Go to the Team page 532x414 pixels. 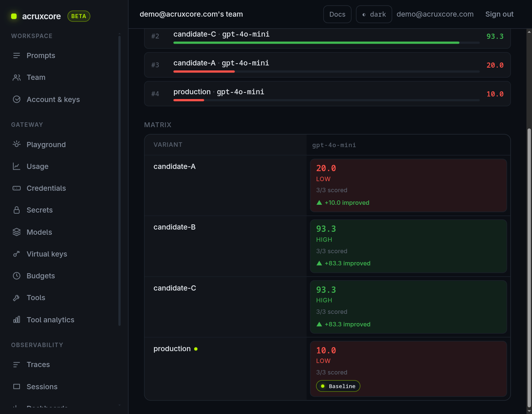click(36, 77)
